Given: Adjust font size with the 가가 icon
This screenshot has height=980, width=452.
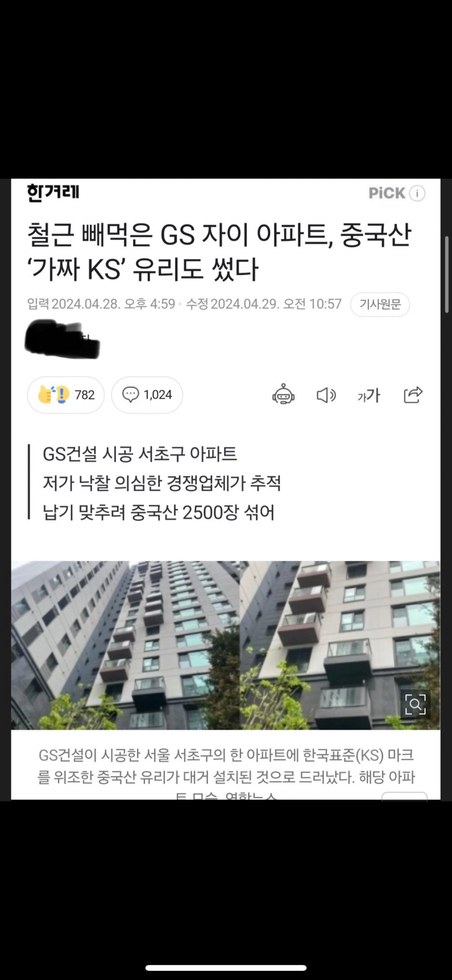Looking at the screenshot, I should click(x=369, y=396).
